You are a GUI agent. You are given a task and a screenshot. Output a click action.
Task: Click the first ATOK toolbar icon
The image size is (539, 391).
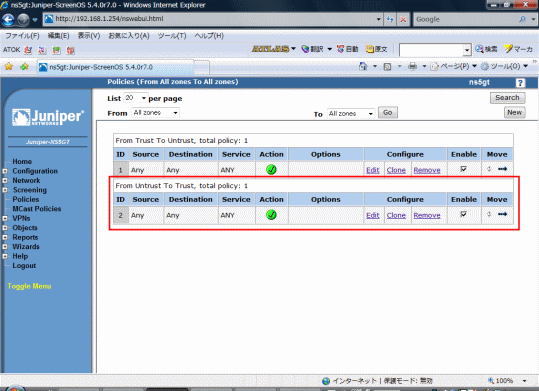point(28,50)
